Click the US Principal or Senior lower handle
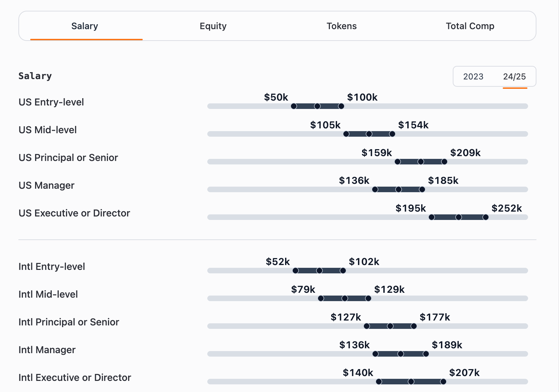Screen dimensions: 559x392 pyautogui.click(x=398, y=161)
